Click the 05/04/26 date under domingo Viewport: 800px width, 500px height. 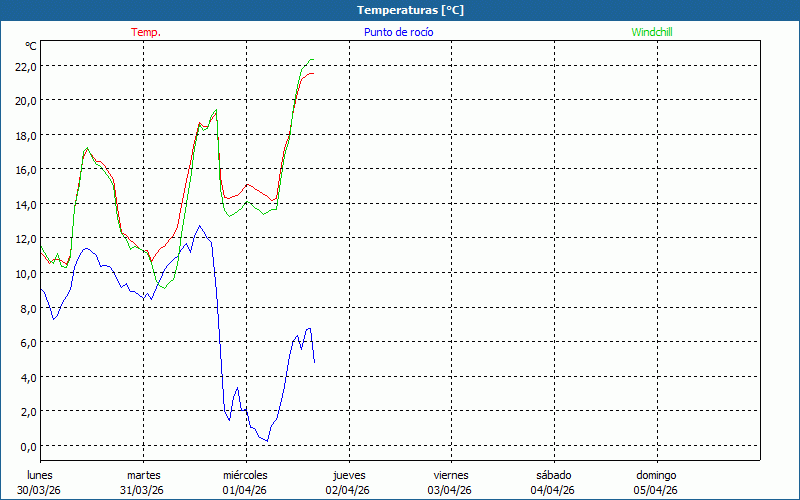coord(656,490)
